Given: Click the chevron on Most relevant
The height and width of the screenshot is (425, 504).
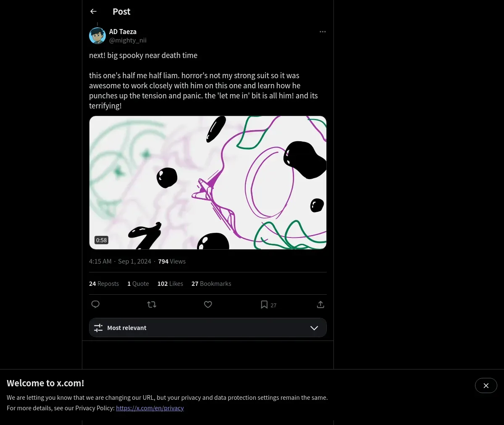Looking at the screenshot, I should click(314, 328).
